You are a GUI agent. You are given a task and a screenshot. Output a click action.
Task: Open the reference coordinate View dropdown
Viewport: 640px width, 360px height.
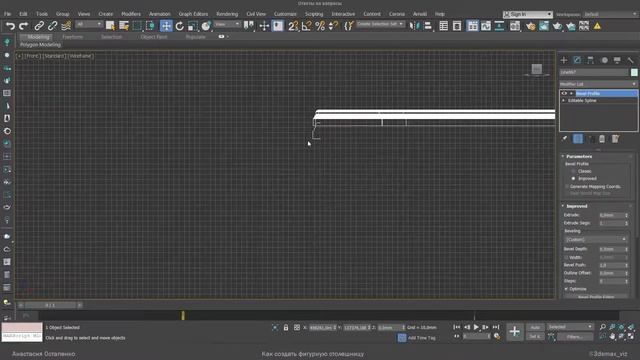pos(227,24)
